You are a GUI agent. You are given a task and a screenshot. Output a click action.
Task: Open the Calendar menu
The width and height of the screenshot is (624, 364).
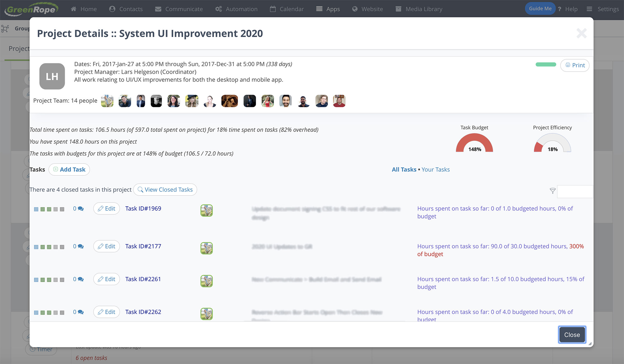point(287,9)
